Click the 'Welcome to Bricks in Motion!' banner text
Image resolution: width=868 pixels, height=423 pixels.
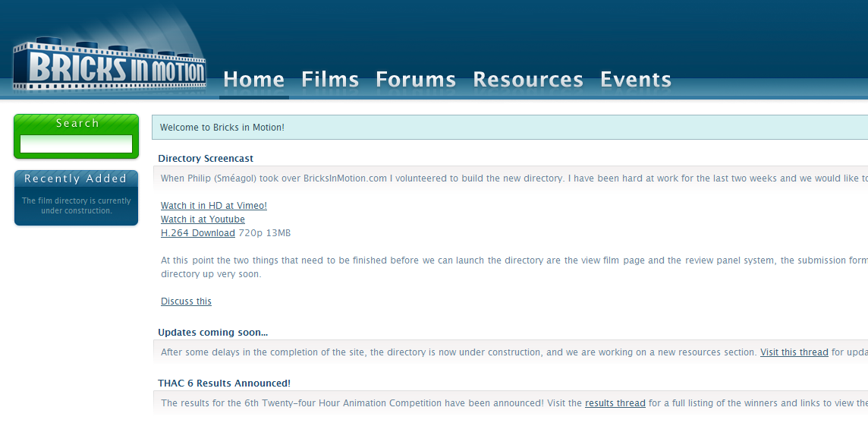[x=222, y=128]
